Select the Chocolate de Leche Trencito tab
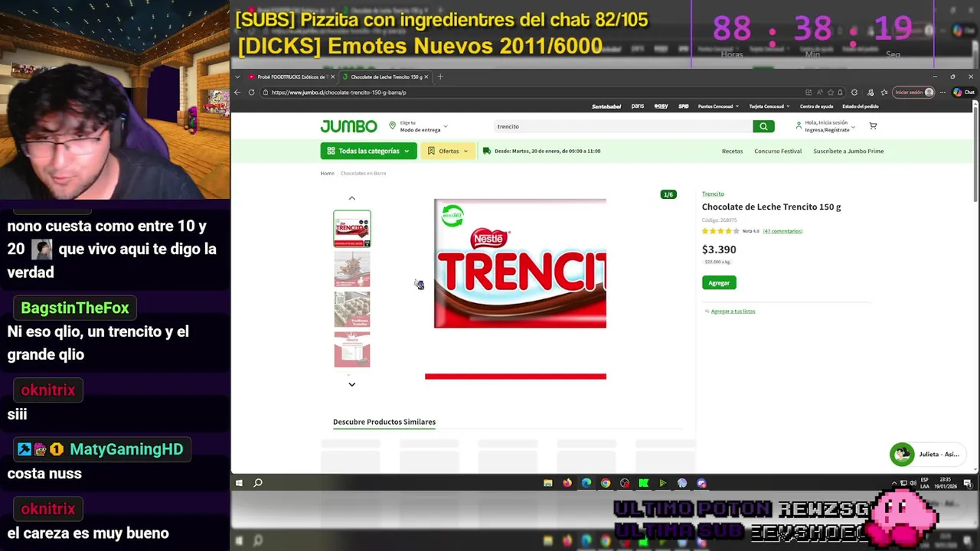The width and height of the screenshot is (980, 551). point(385,77)
